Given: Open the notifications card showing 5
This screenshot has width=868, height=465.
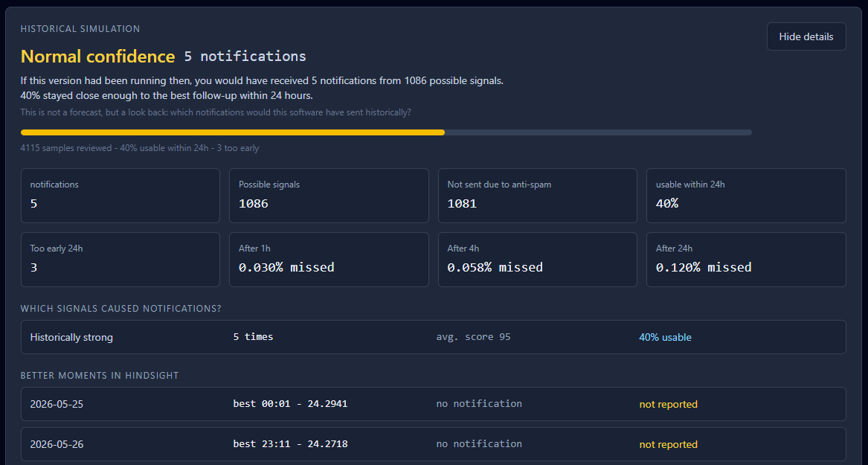Looking at the screenshot, I should point(120,196).
